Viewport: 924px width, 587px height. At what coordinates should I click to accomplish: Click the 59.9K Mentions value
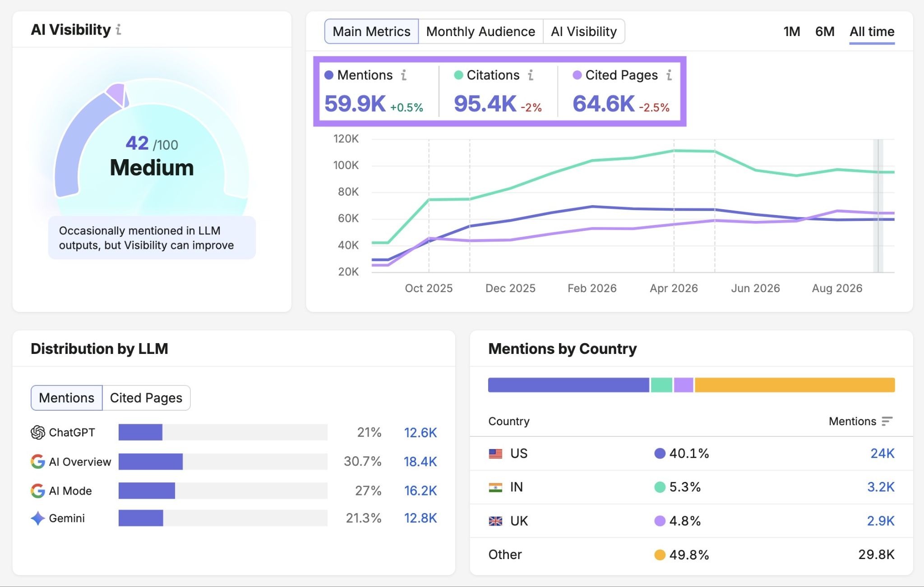355,104
